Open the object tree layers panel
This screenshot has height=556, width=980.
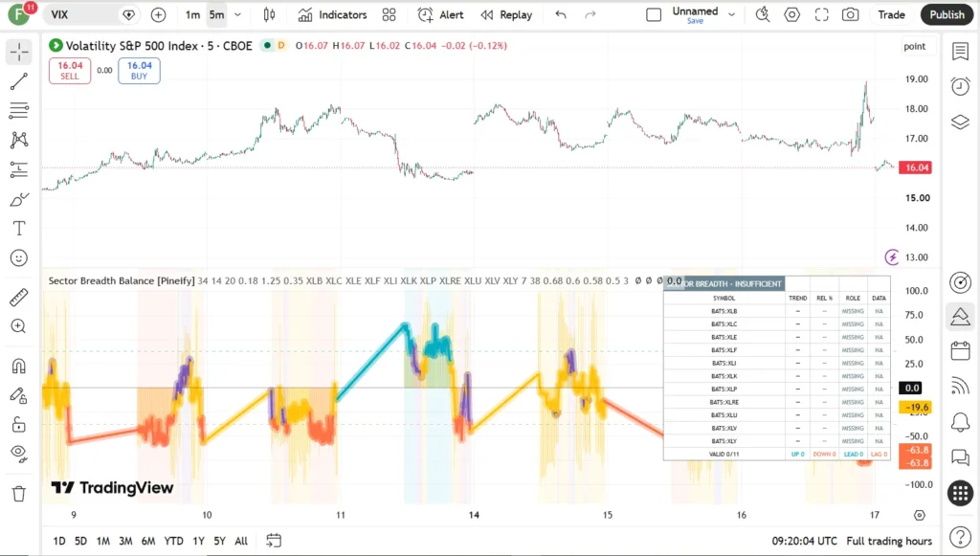(961, 122)
